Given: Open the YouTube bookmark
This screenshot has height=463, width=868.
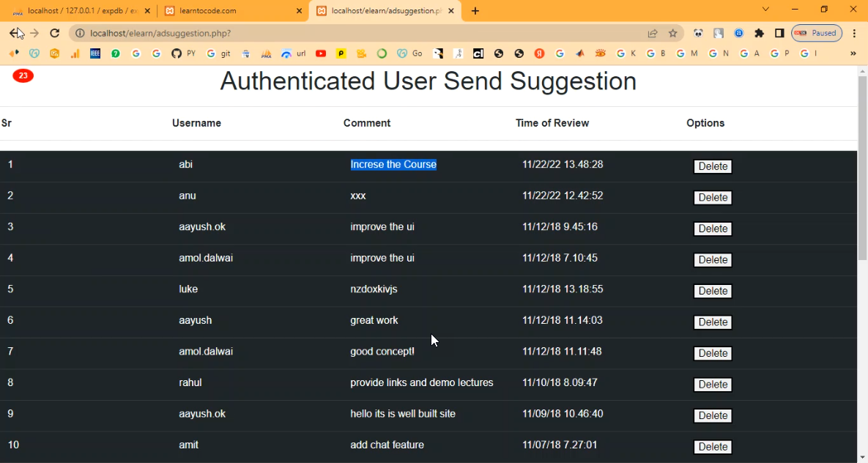Looking at the screenshot, I should [321, 53].
